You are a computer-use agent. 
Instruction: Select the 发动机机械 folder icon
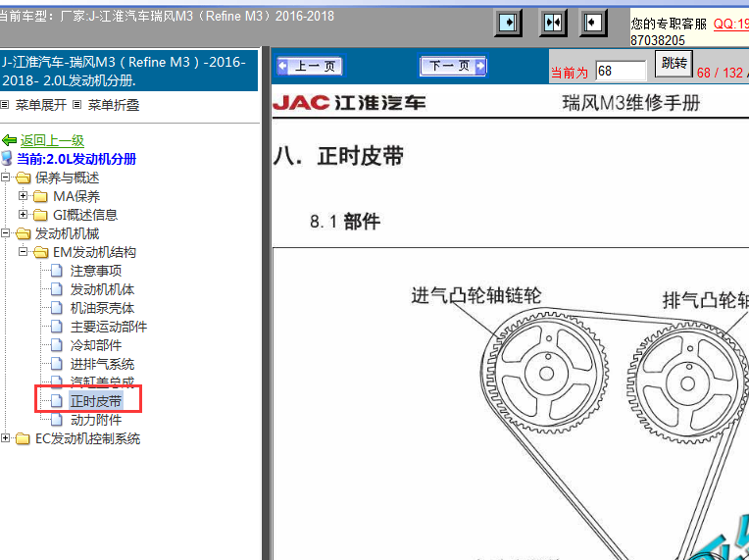(23, 234)
